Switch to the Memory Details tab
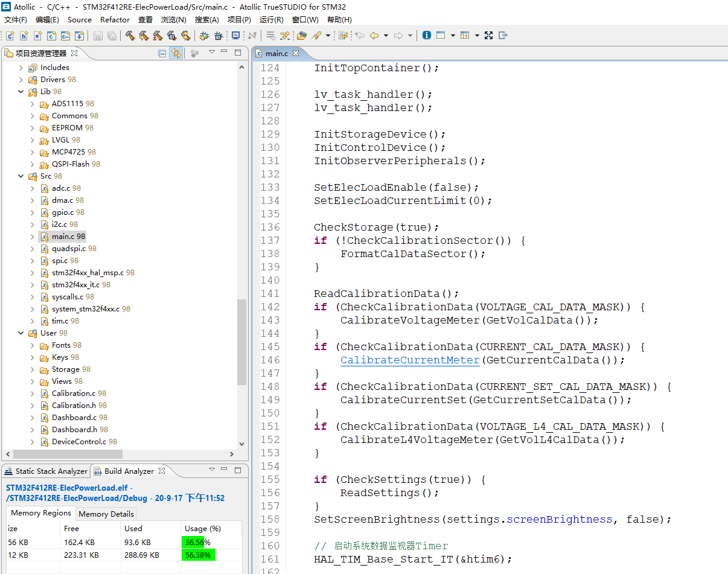The height and width of the screenshot is (574, 728). click(106, 514)
